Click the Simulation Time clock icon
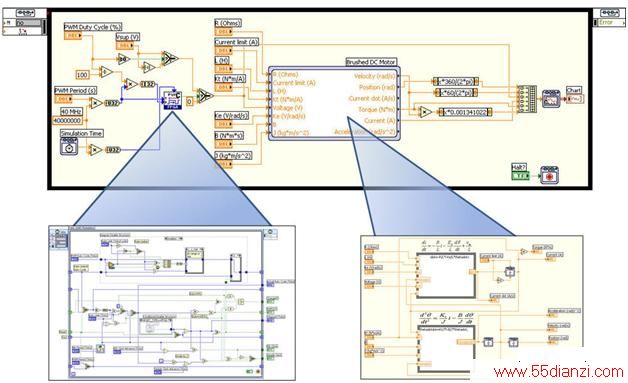The height and width of the screenshot is (383, 628). [69, 147]
